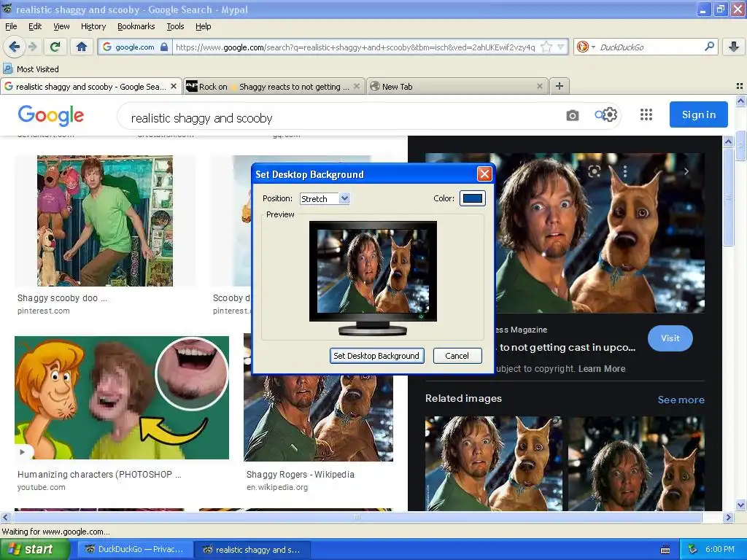Click the Set Desktop Background button
The width and height of the screenshot is (747, 560).
tap(376, 356)
